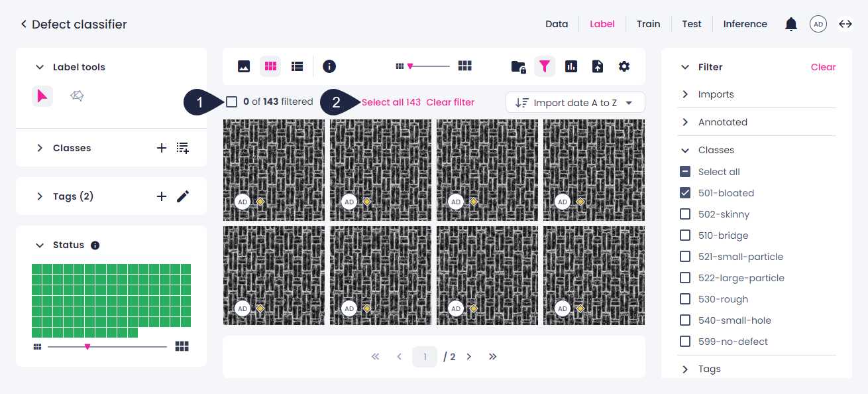
Task: Collapse the Filter panel
Action: [x=685, y=67]
